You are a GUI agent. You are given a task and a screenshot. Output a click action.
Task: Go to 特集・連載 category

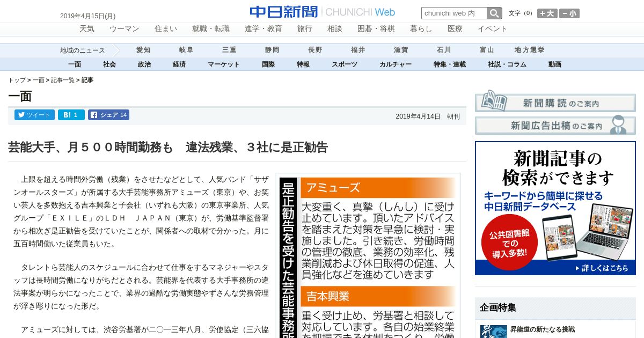[450, 64]
